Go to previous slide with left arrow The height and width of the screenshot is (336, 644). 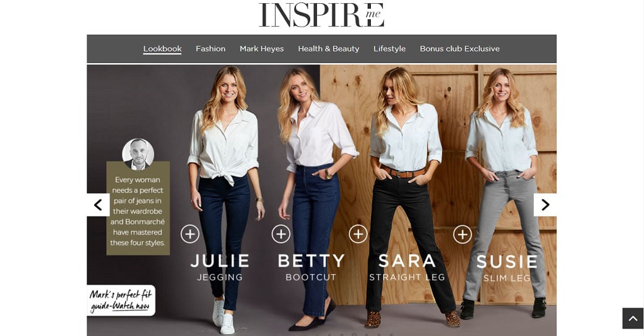click(x=98, y=205)
